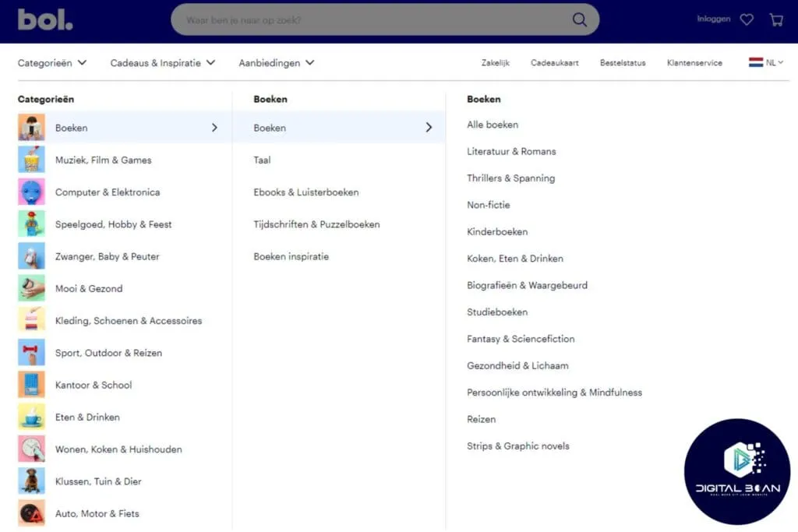The height and width of the screenshot is (532, 798).
Task: Click the Dutch flag icon
Action: [x=756, y=62]
